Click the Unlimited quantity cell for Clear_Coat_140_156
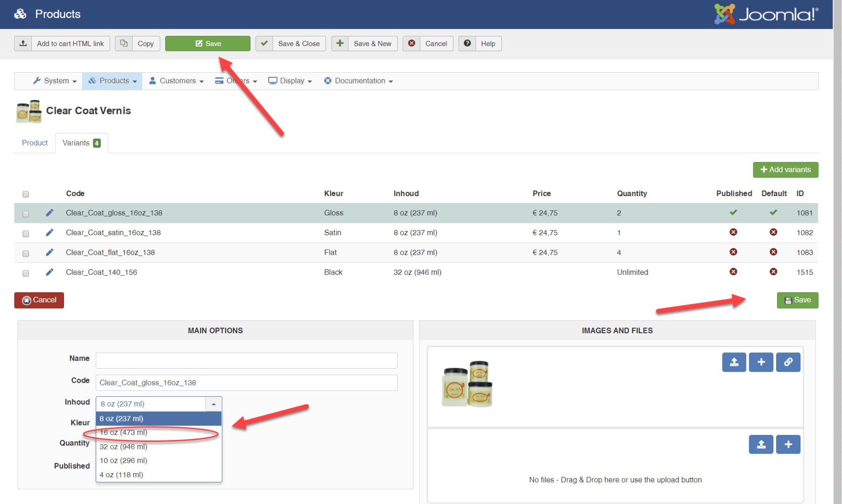842x504 pixels. [632, 272]
